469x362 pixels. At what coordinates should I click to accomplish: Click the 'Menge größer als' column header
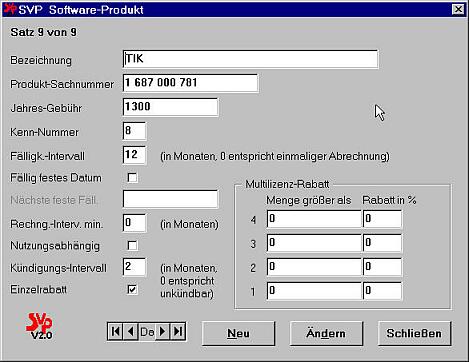point(309,200)
